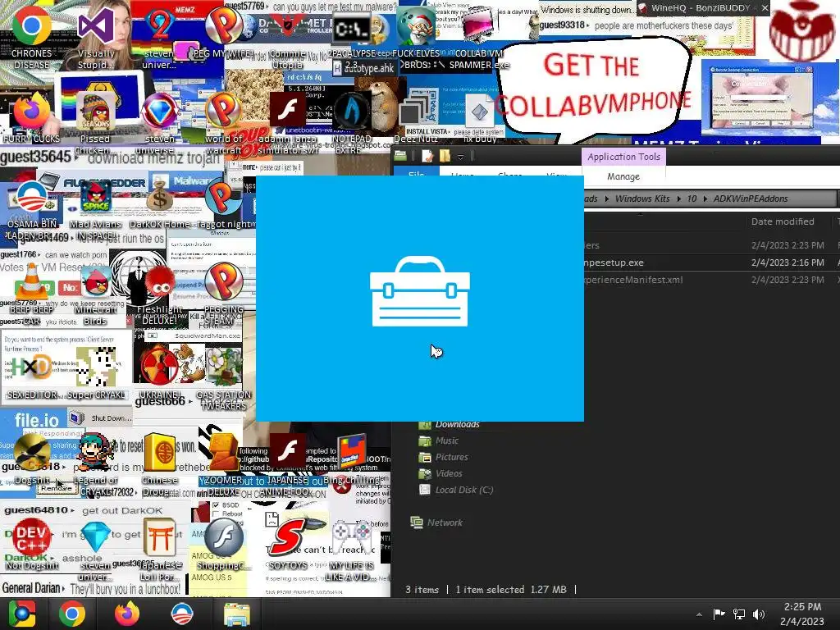Image resolution: width=840 pixels, height=630 pixels.
Task: Click the taskbar clock showing 2:25 PM
Action: coord(802,614)
